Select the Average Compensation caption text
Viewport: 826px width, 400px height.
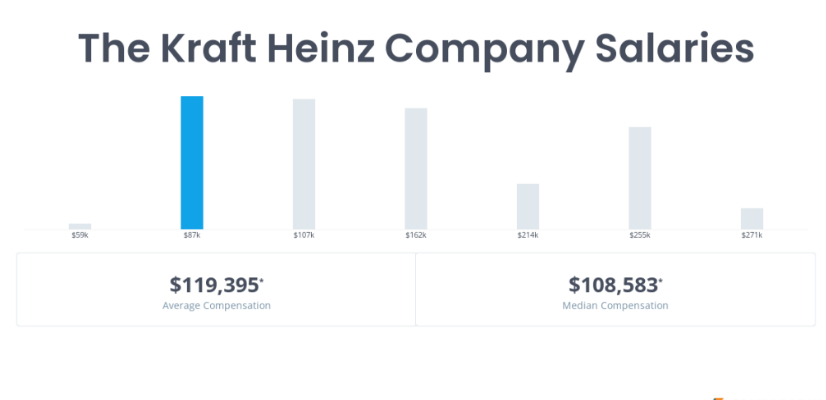[216, 305]
